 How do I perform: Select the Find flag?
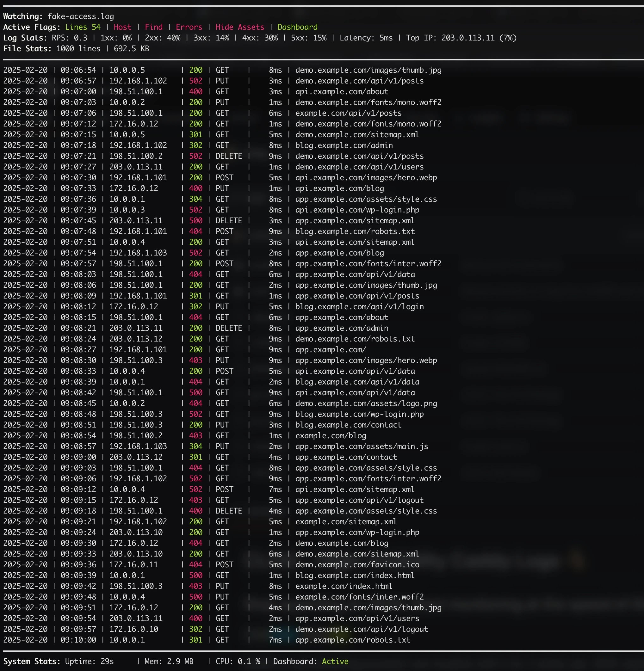pyautogui.click(x=154, y=27)
